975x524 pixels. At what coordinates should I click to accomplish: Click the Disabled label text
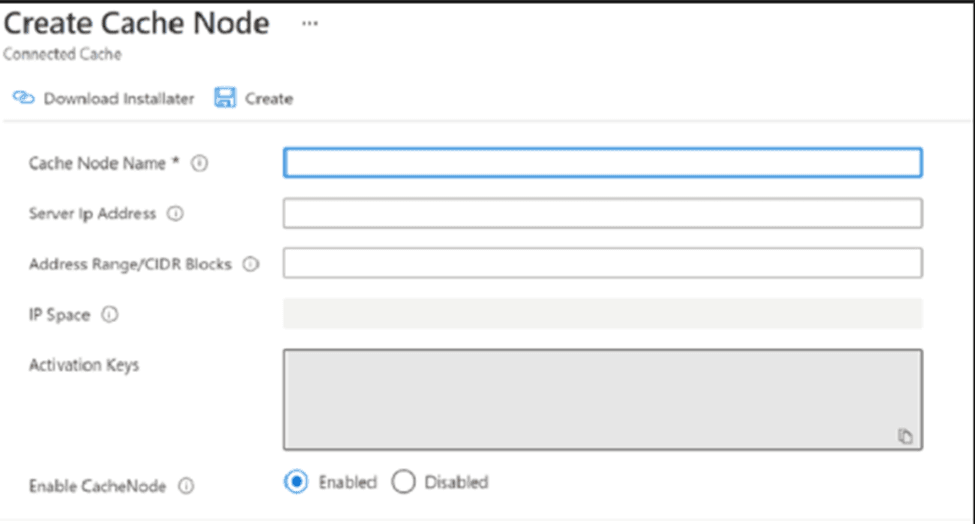[x=456, y=482]
